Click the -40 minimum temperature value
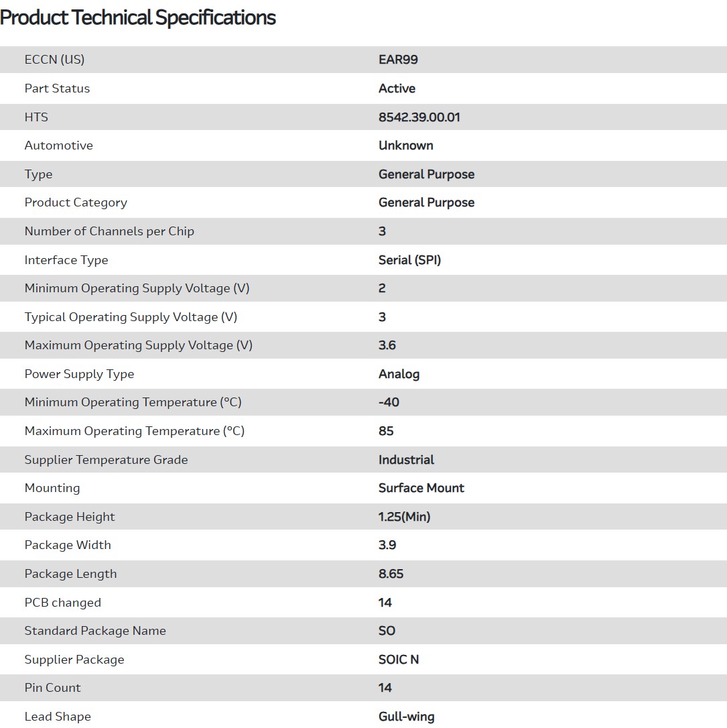This screenshot has width=727, height=728. click(389, 402)
